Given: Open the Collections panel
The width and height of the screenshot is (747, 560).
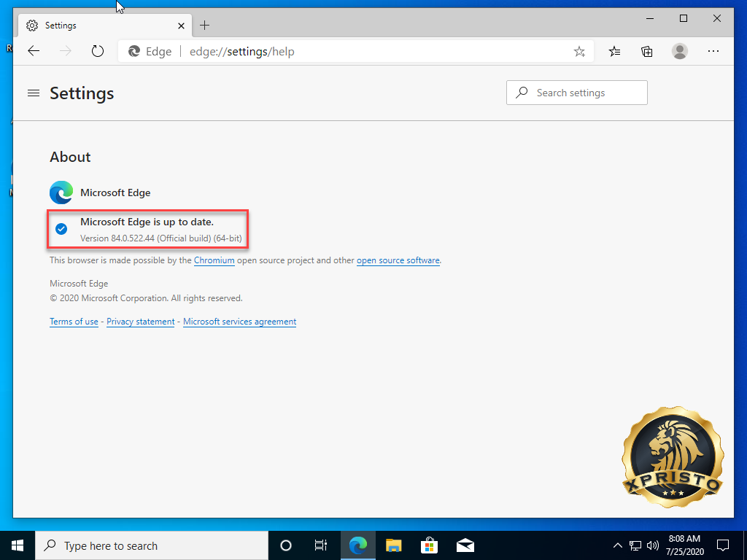Looking at the screenshot, I should point(647,51).
